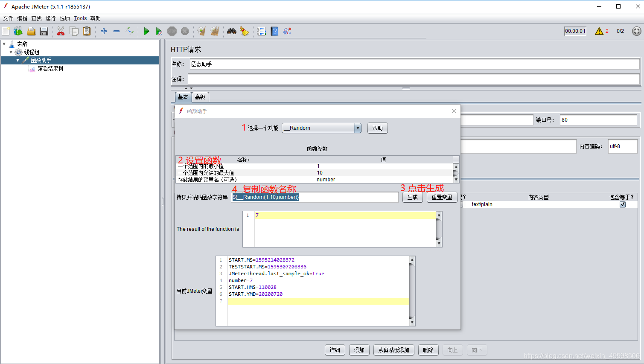The width and height of the screenshot is (644, 364).
Task: Click the Toggle enable/disable icon
Action: tap(129, 31)
